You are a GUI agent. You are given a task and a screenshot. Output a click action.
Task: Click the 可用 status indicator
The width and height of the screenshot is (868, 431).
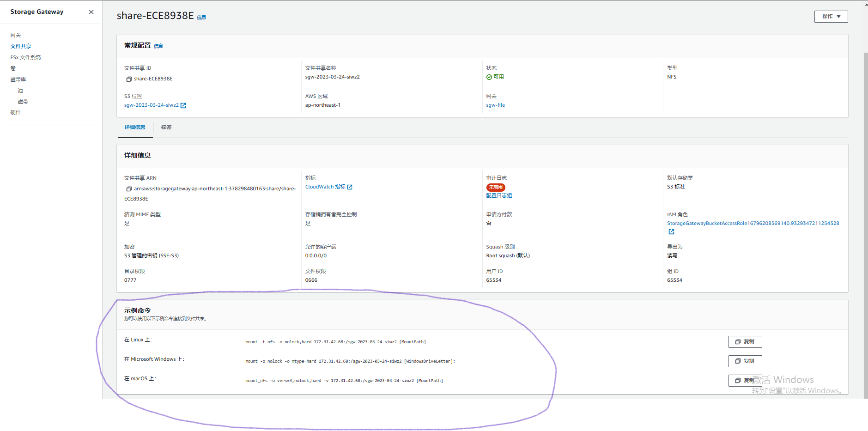click(495, 77)
